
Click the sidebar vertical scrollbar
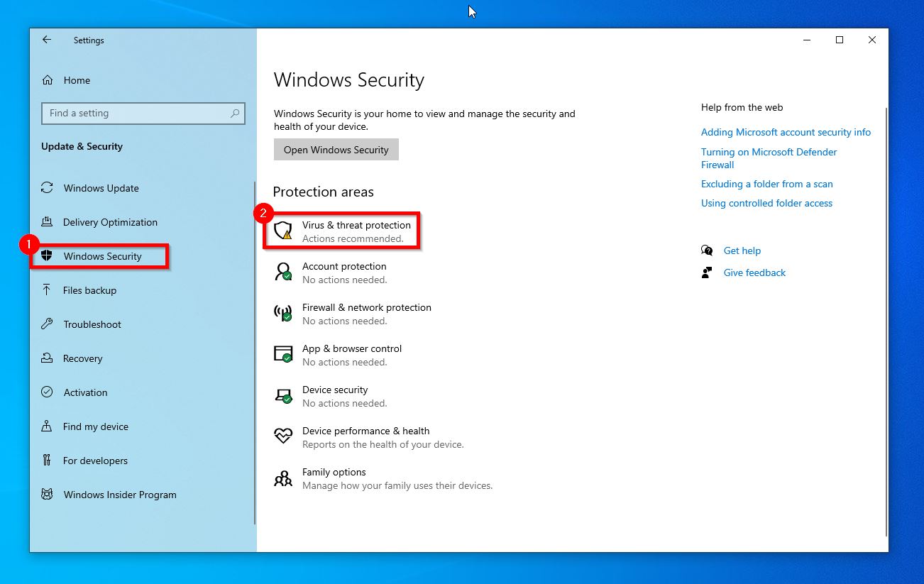[254, 353]
